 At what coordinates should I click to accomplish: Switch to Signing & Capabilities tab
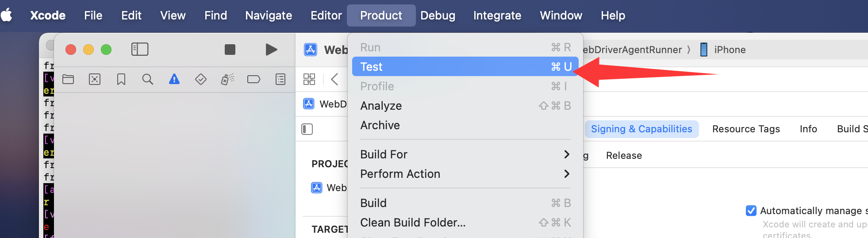[x=641, y=129]
